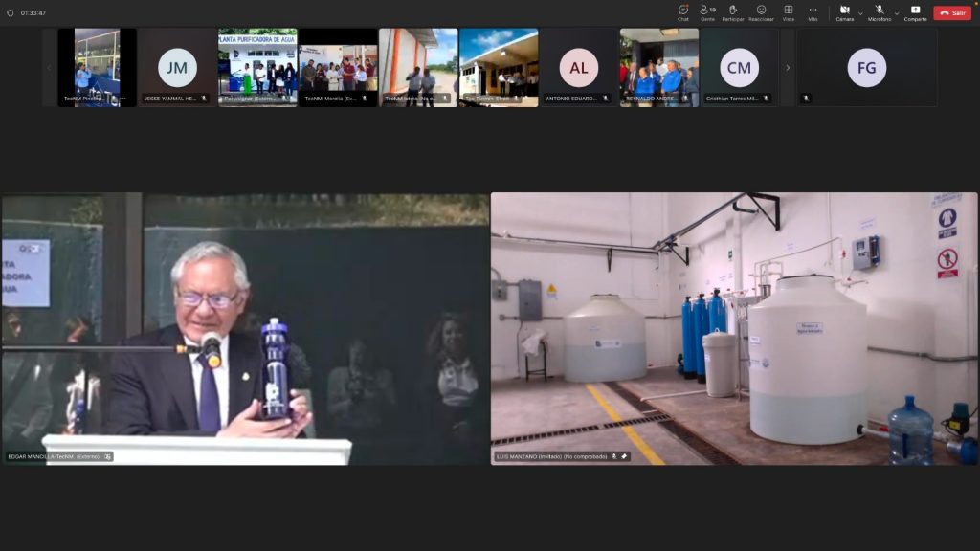Select the Planta Purificadora de Agua thumbnail

pos(257,68)
